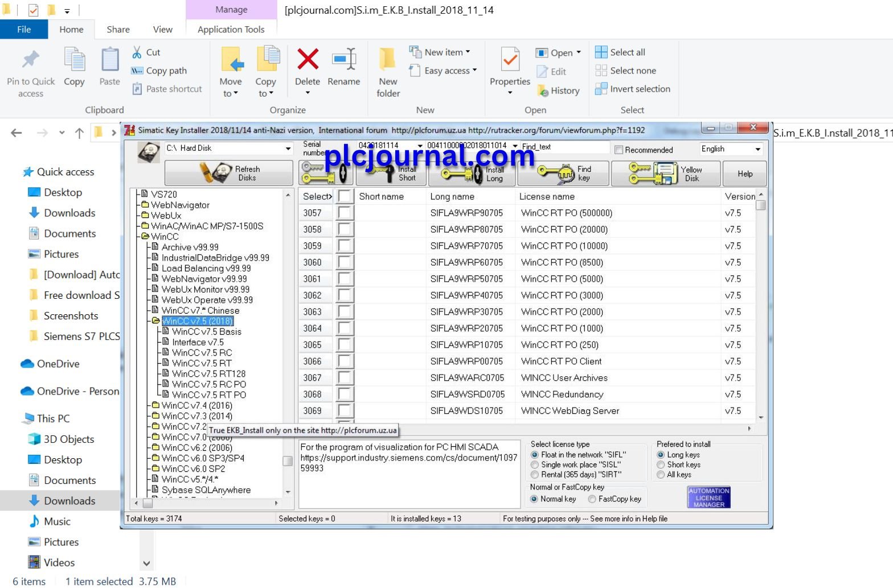The width and height of the screenshot is (893, 588).
Task: Switch to the Share ribbon tab
Action: click(118, 30)
